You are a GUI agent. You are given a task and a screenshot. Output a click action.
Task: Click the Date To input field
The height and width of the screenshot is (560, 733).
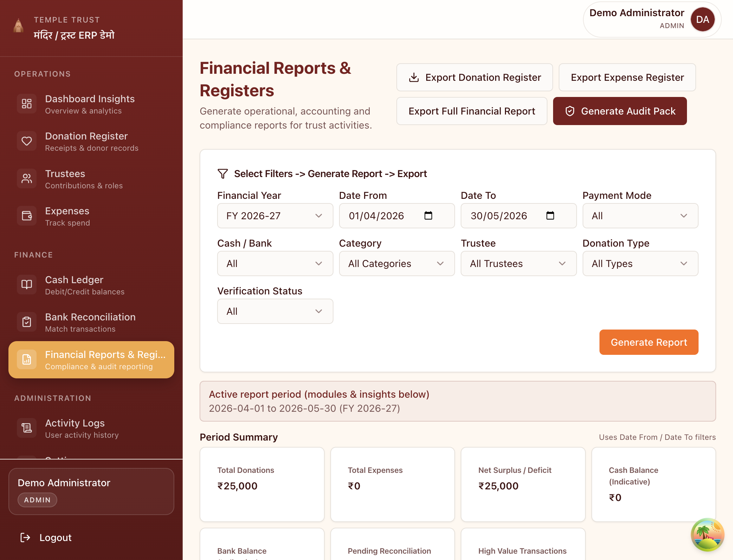[x=519, y=216]
